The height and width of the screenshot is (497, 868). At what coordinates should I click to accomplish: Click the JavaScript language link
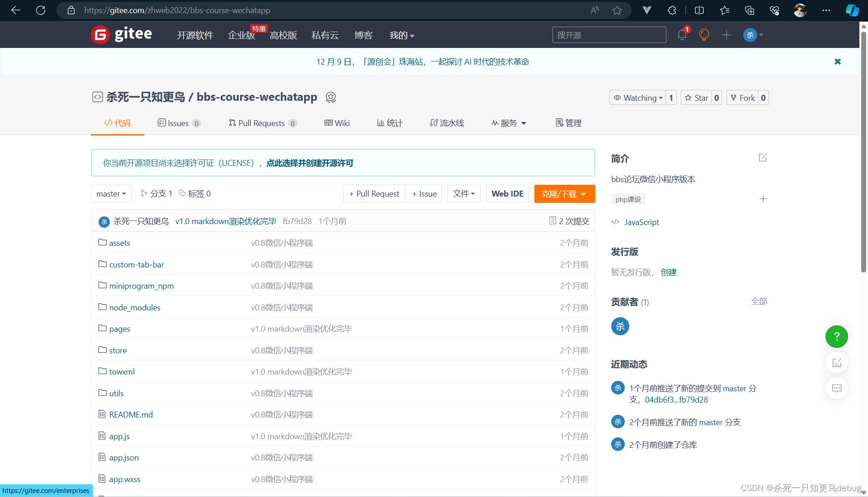coord(642,222)
